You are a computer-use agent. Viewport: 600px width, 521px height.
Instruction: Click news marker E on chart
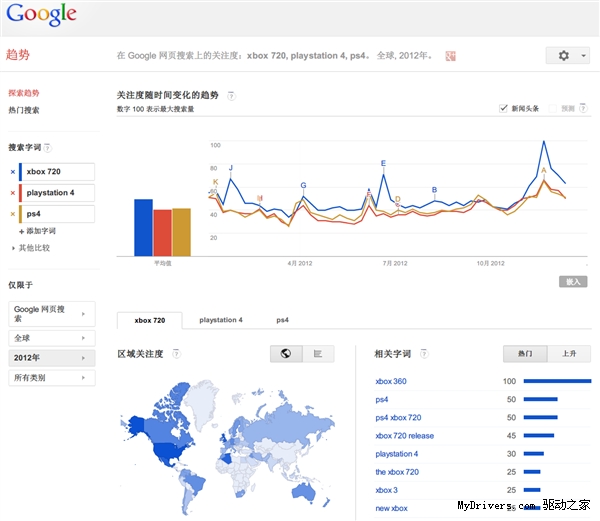(x=383, y=163)
